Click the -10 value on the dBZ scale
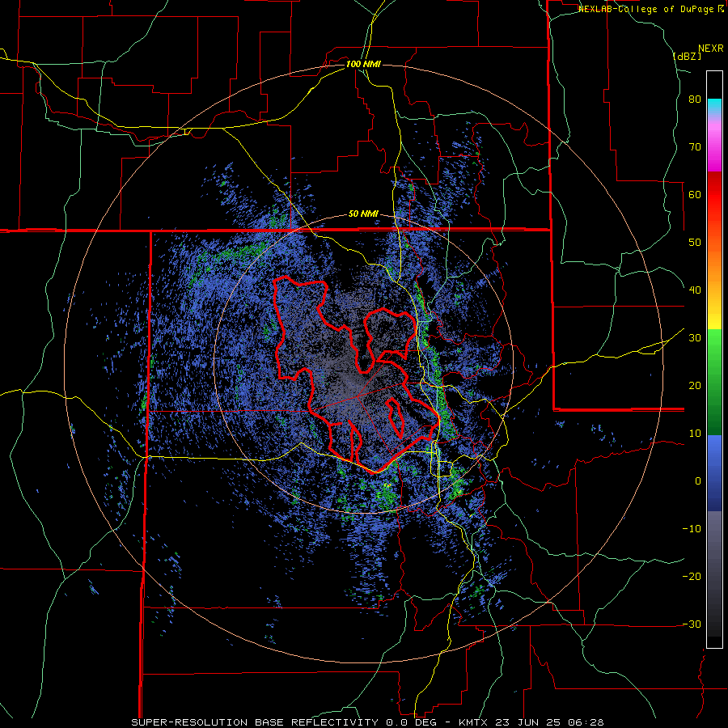728x728 pixels. click(x=692, y=529)
